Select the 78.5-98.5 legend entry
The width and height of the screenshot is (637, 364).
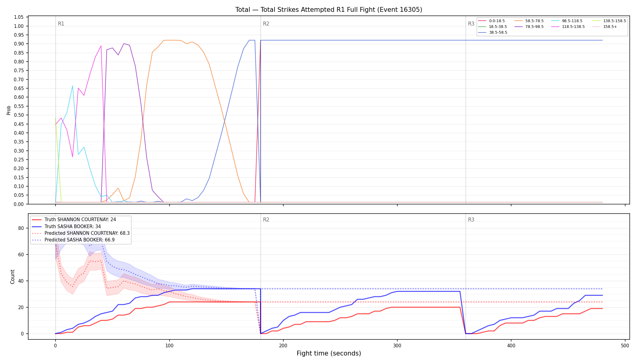point(529,27)
